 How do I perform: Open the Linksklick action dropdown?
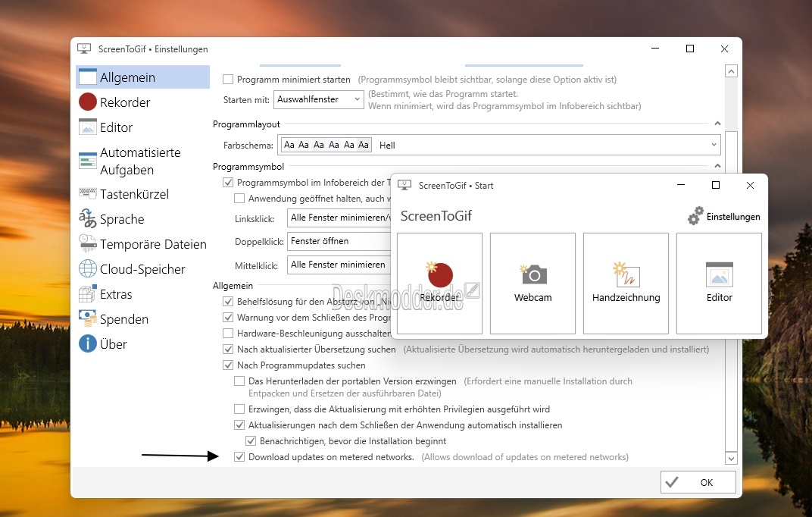pos(339,218)
